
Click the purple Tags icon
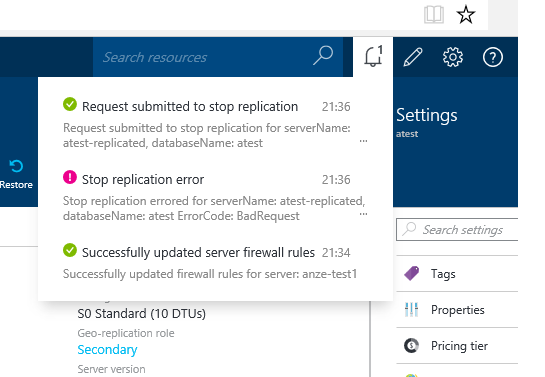[x=412, y=273]
